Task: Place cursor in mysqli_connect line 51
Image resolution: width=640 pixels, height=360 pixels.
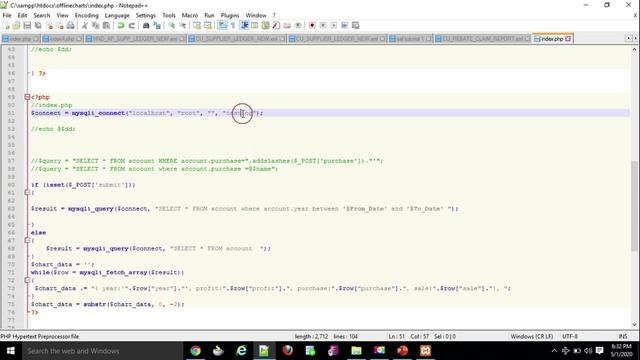Action: [147, 113]
